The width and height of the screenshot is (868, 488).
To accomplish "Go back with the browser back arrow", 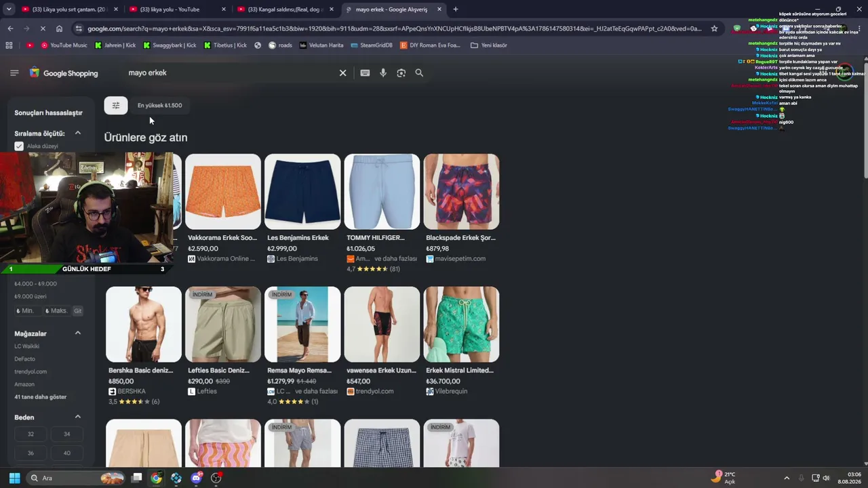I will [10, 28].
